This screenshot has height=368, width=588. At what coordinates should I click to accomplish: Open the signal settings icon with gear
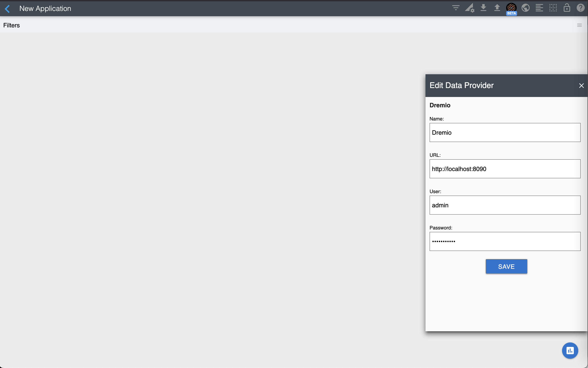click(470, 8)
